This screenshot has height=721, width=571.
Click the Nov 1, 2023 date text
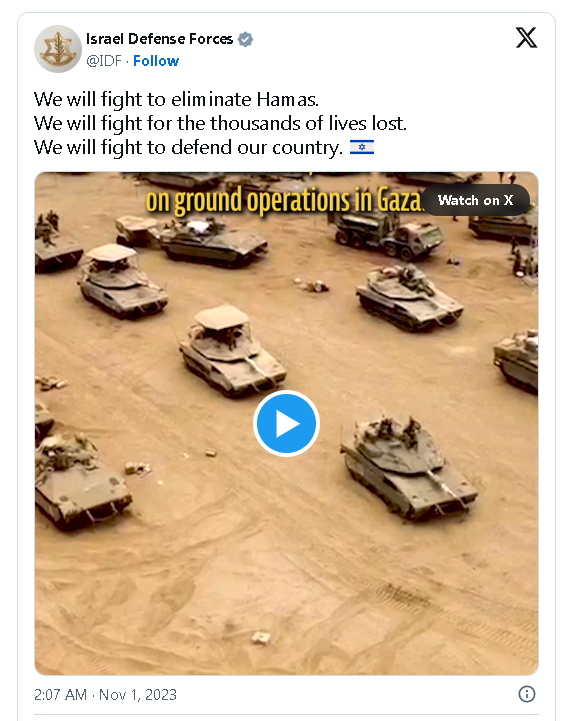tap(138, 694)
